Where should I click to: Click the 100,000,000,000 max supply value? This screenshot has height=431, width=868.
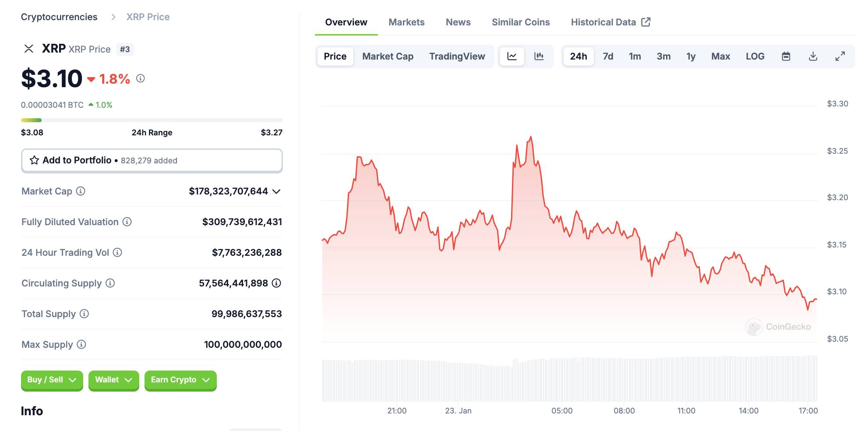(x=243, y=344)
